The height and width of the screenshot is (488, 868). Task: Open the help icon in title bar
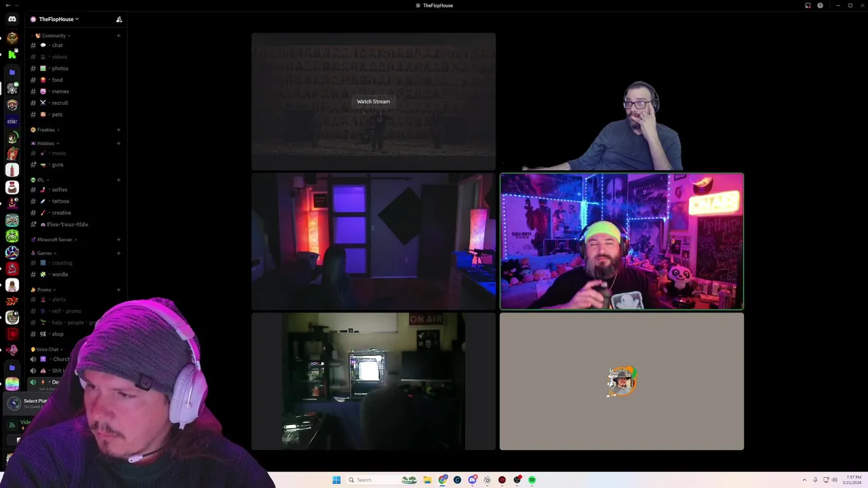(x=820, y=5)
